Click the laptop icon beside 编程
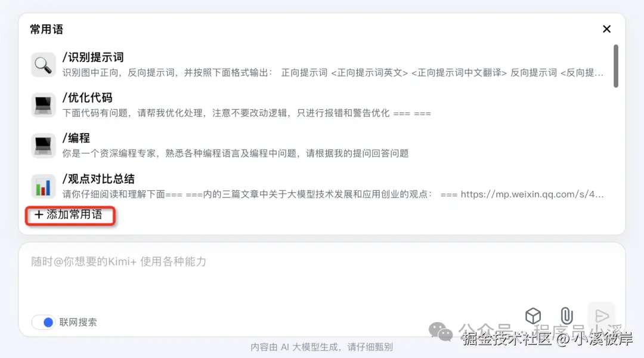Viewport: 644px width, 358px height. click(x=43, y=146)
